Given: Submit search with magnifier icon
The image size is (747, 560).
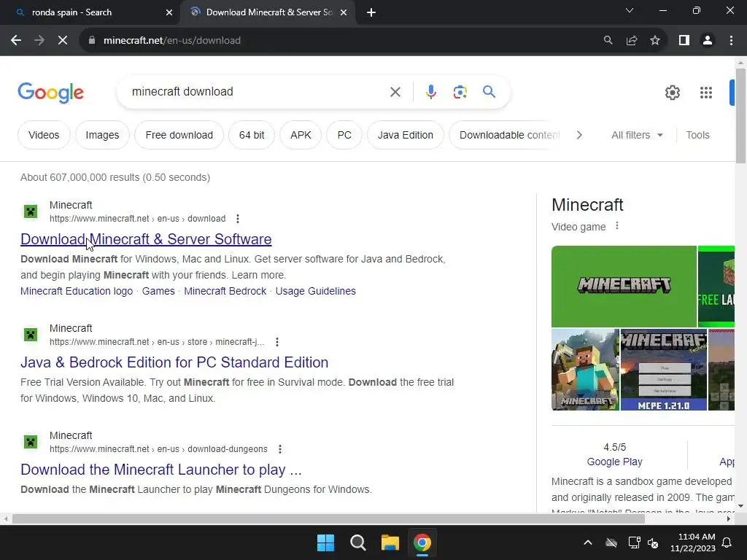Looking at the screenshot, I should pyautogui.click(x=489, y=91).
